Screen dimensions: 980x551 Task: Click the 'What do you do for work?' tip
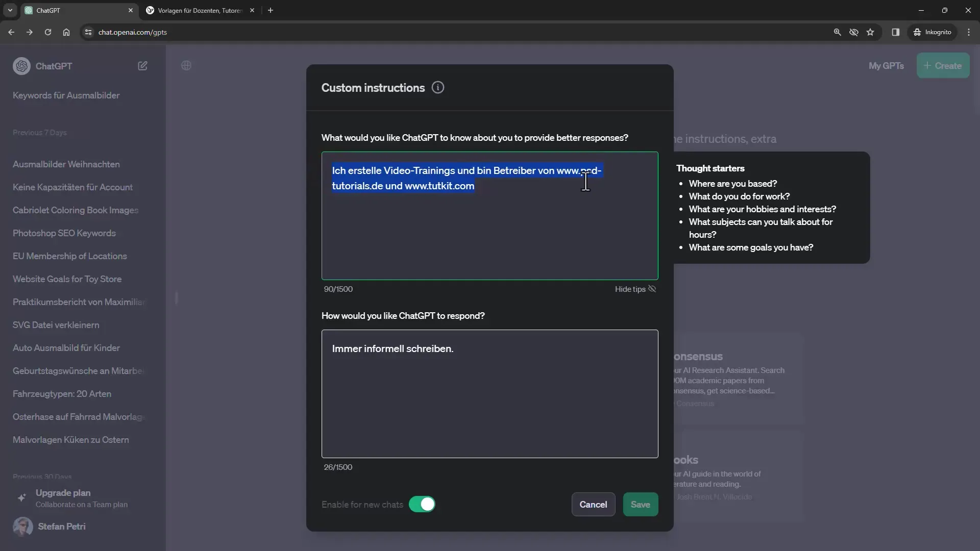[739, 196]
